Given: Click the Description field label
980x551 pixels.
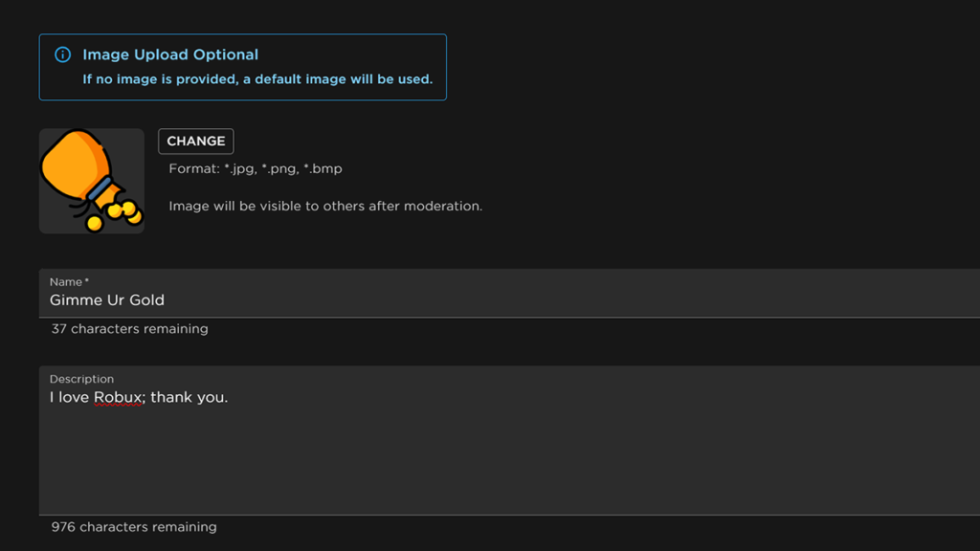Looking at the screenshot, I should tap(81, 379).
